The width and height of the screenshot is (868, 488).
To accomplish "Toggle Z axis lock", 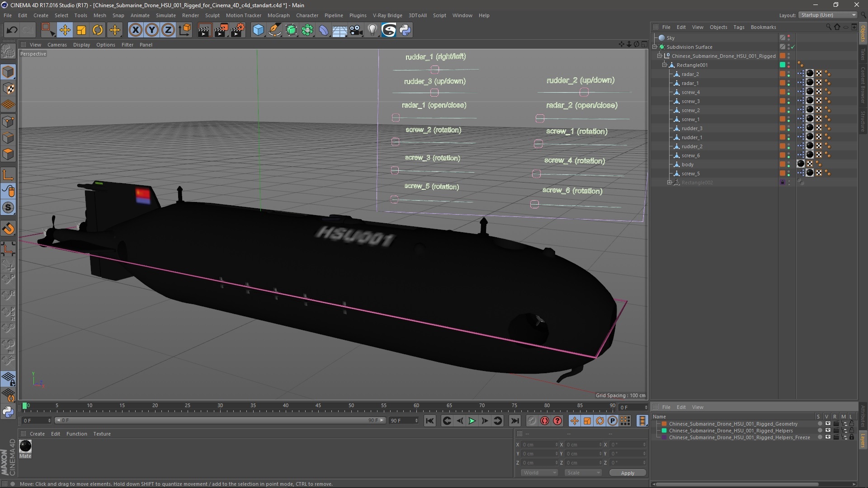I will tap(168, 30).
